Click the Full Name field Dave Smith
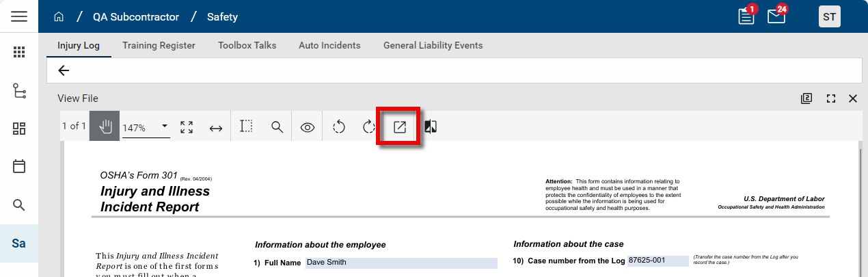868x277 pixels. pyautogui.click(x=400, y=263)
